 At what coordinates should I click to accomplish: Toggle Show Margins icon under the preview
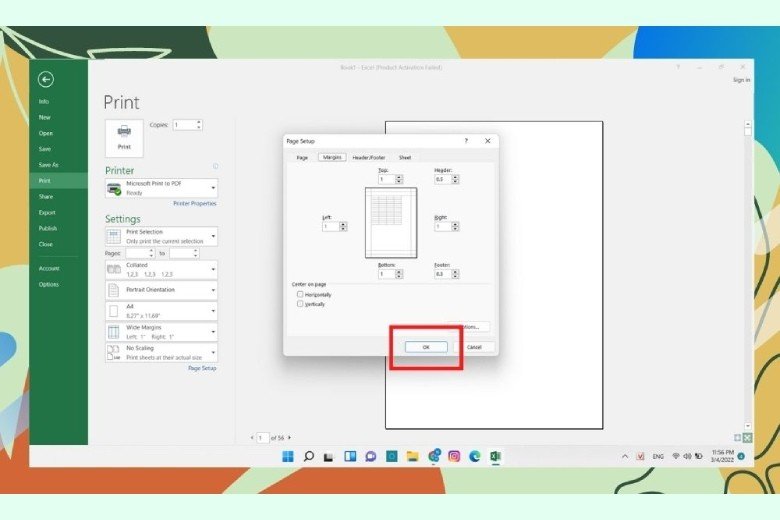coord(737,438)
